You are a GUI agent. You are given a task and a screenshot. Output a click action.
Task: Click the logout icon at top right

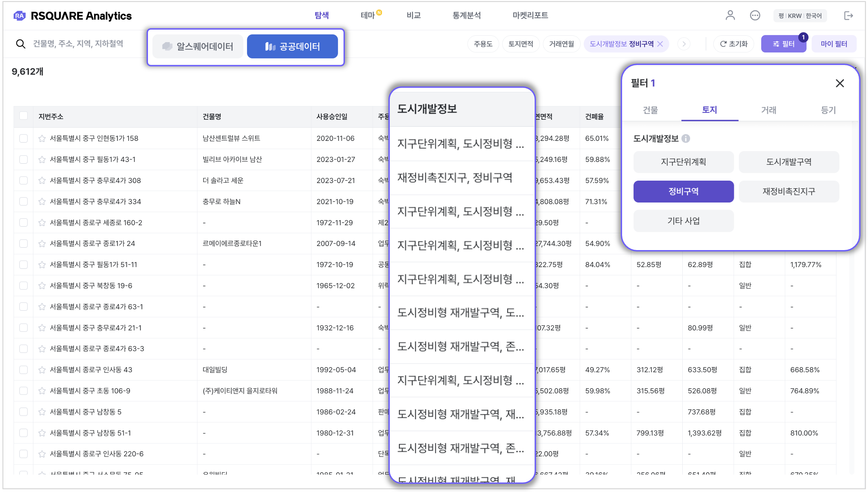pyautogui.click(x=848, y=16)
